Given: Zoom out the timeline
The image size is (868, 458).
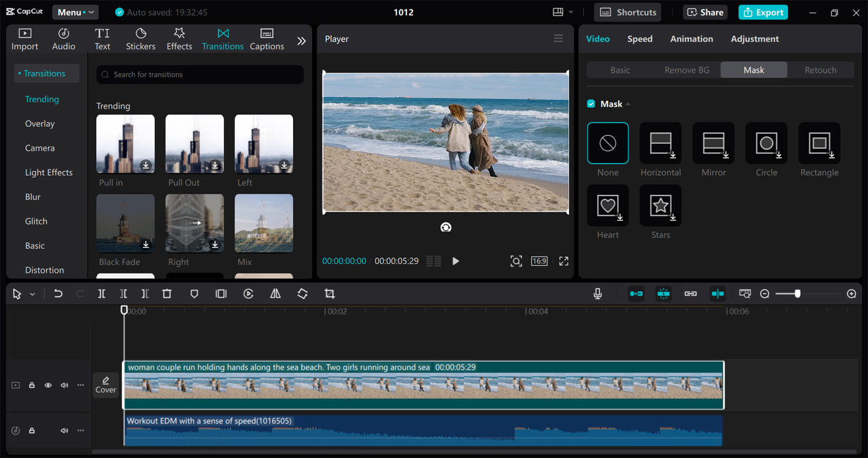Looking at the screenshot, I should point(764,294).
